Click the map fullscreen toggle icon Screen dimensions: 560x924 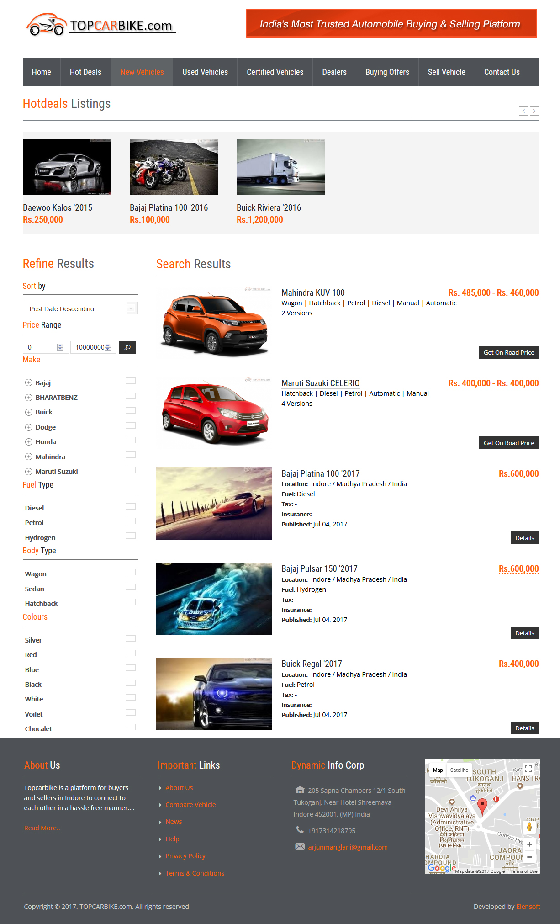528,769
